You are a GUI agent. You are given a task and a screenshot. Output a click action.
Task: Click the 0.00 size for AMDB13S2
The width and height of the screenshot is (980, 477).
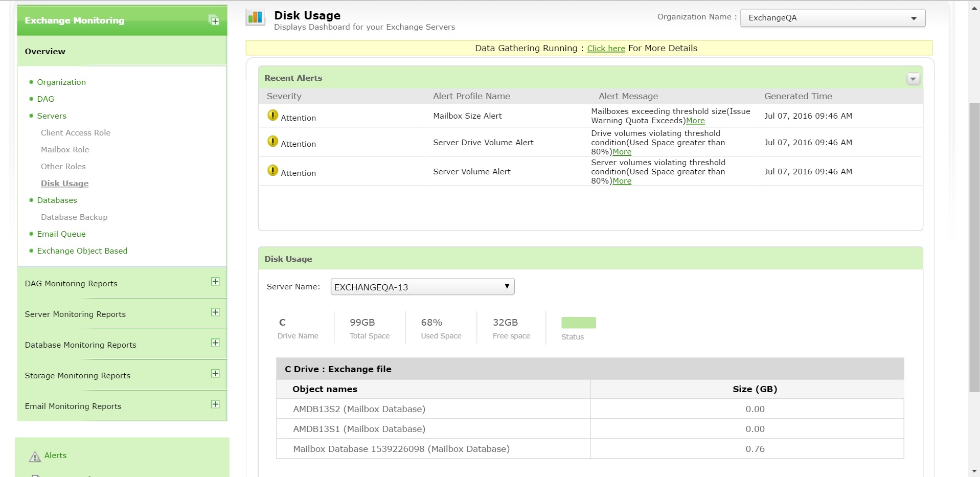pos(755,409)
